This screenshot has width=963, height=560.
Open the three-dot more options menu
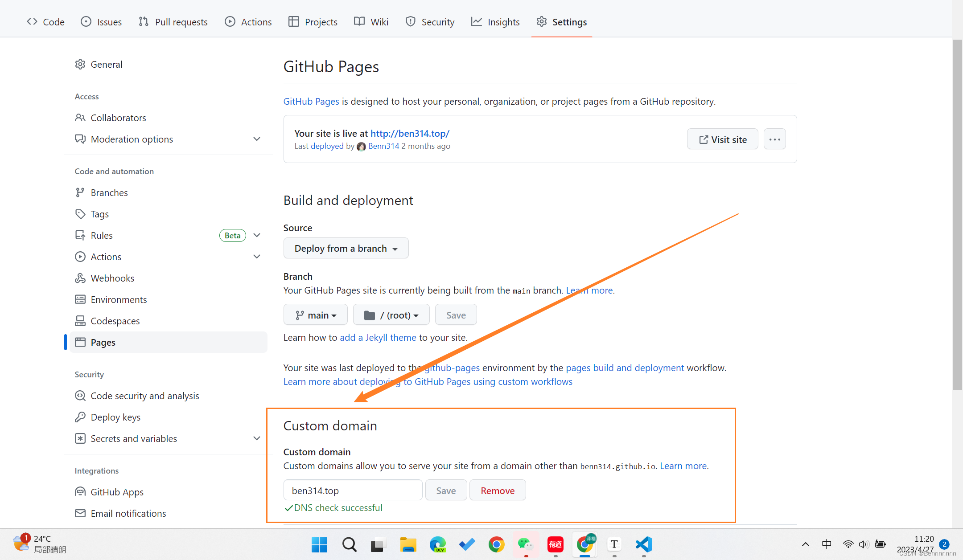pos(775,139)
